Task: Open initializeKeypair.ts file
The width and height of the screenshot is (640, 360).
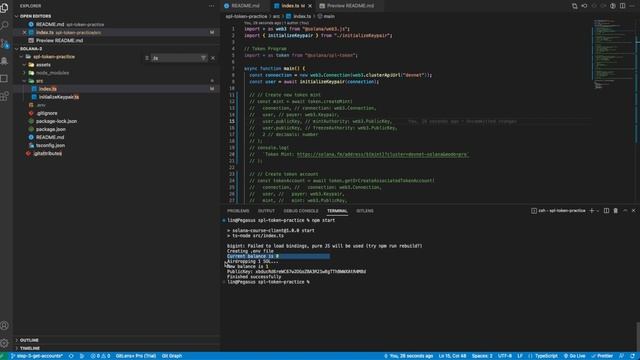Action: click(59, 97)
